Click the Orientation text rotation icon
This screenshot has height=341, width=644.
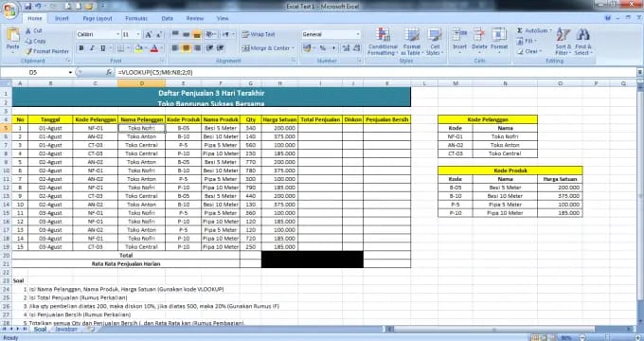(209, 34)
